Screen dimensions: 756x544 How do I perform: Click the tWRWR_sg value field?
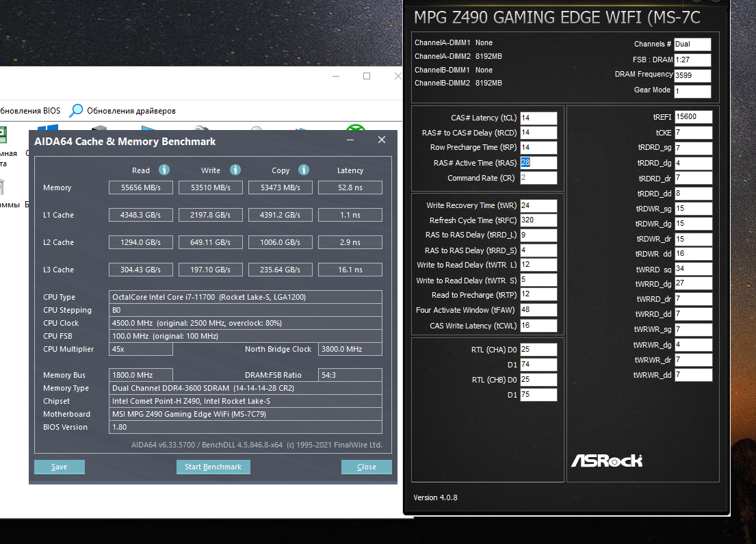pyautogui.click(x=693, y=330)
